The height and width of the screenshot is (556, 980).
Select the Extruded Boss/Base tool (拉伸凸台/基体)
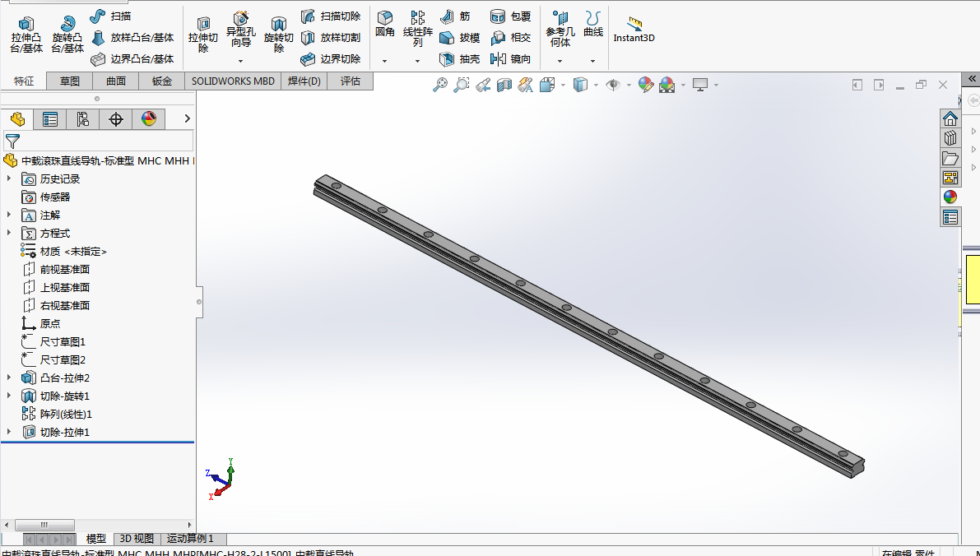click(26, 35)
